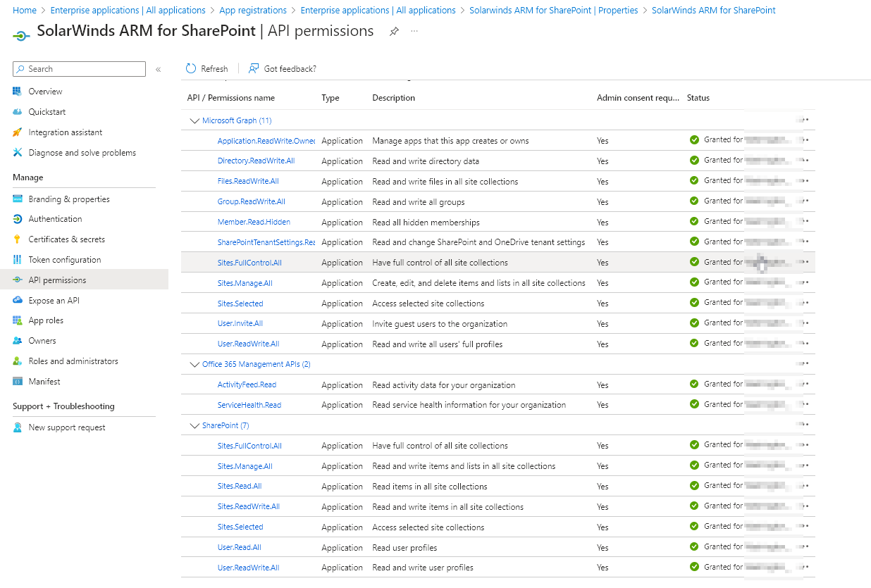Click the Overview icon in the sidebar

coord(18,92)
